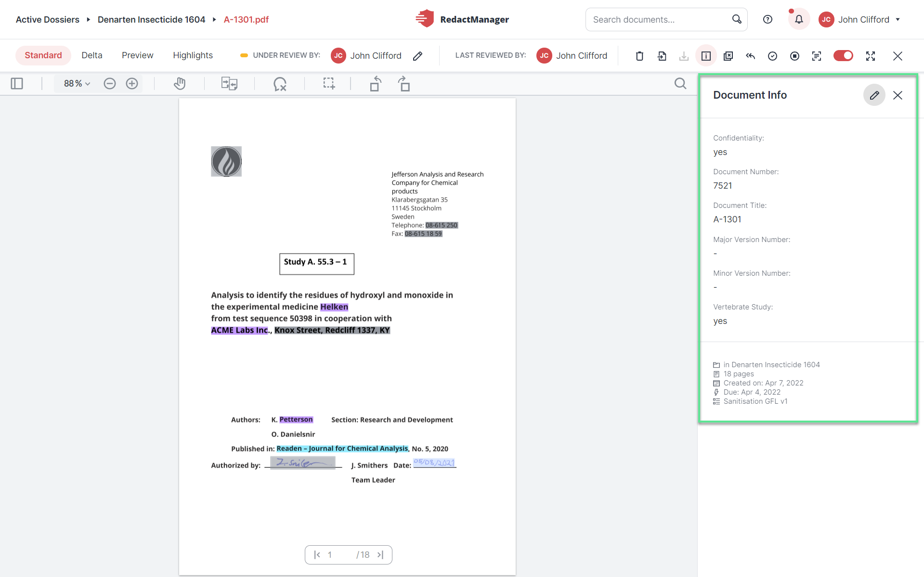
Task: Go to last page arrow
Action: point(380,555)
